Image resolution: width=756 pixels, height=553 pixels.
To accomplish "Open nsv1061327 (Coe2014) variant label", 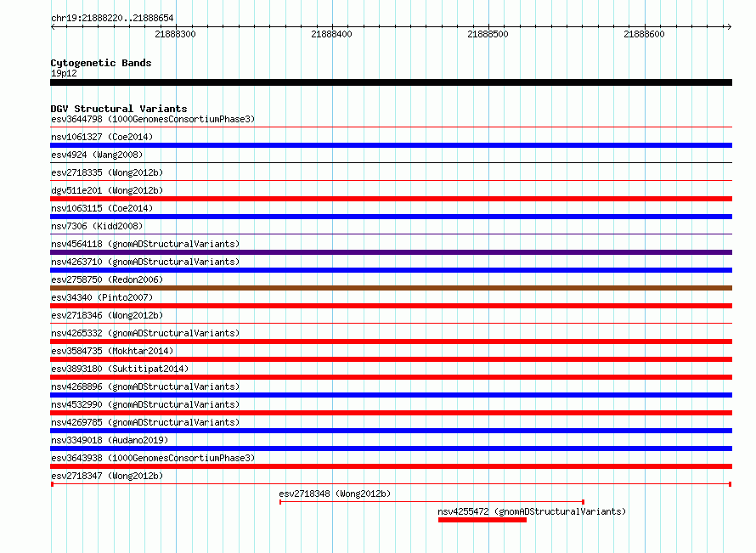I will [x=102, y=137].
